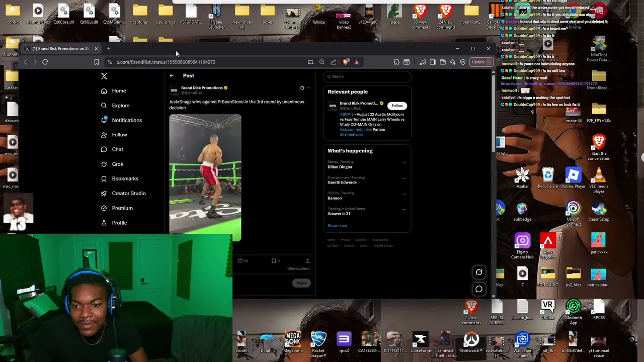Play the boxing video in the post

pos(205,177)
